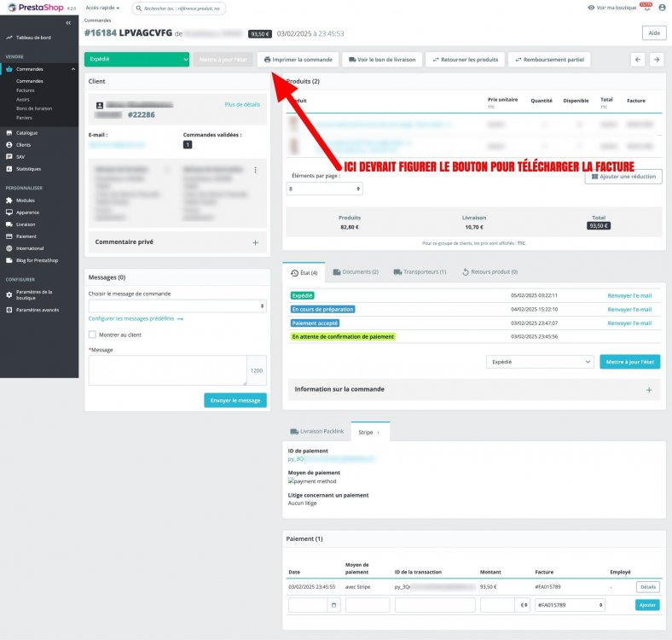Open the Expédié green status dropdown
This screenshot has height=640, width=672.
[x=136, y=59]
